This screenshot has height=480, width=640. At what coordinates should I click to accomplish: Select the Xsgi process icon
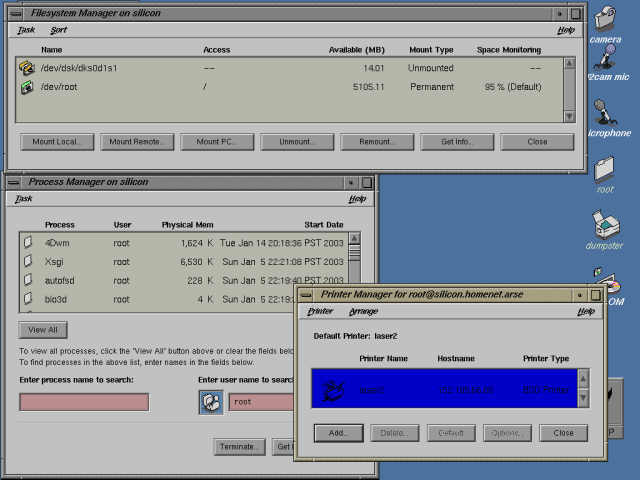tap(28, 261)
